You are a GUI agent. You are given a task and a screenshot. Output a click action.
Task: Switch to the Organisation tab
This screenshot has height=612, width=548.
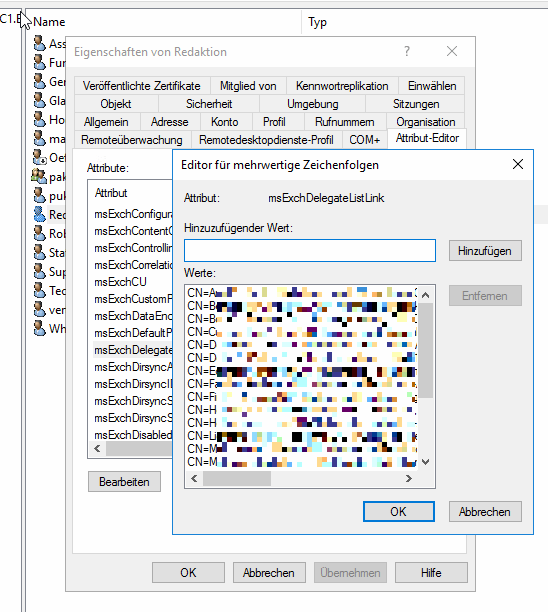coord(426,122)
